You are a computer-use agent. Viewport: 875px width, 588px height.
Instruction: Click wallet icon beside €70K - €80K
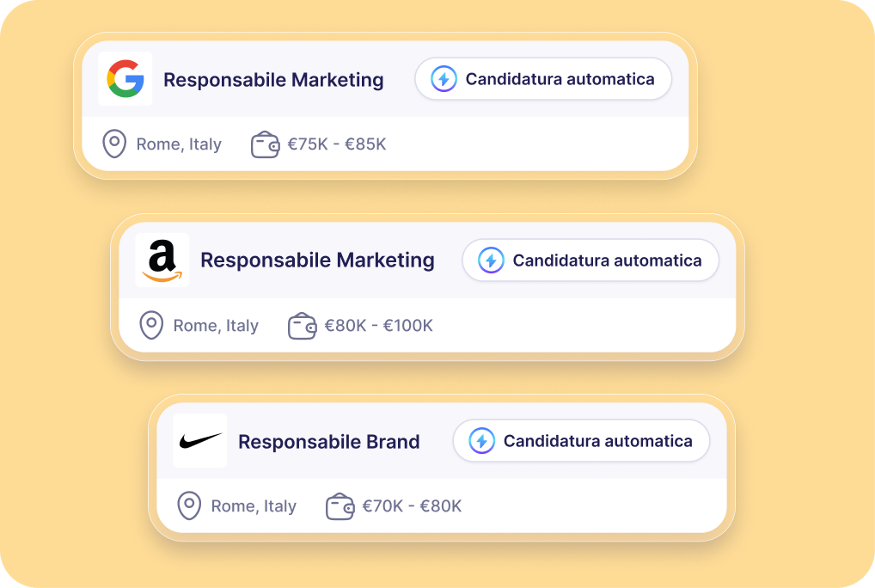coord(340,506)
